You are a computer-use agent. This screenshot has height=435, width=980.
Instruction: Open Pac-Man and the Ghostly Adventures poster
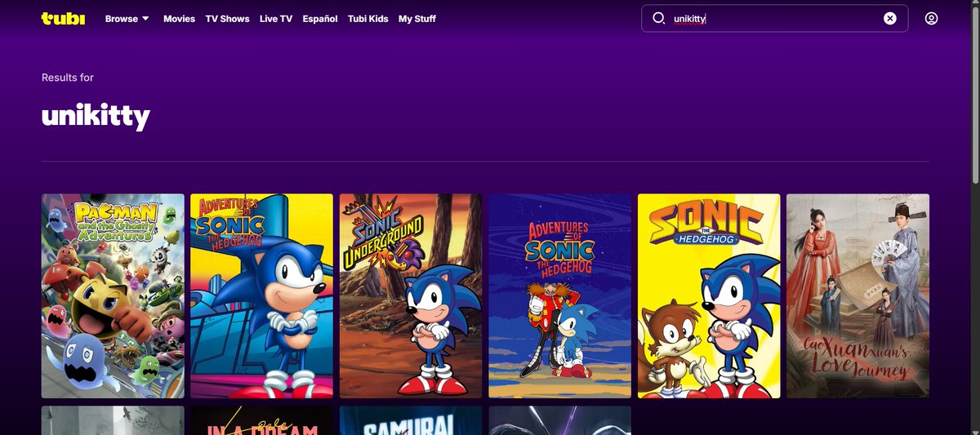coord(113,295)
